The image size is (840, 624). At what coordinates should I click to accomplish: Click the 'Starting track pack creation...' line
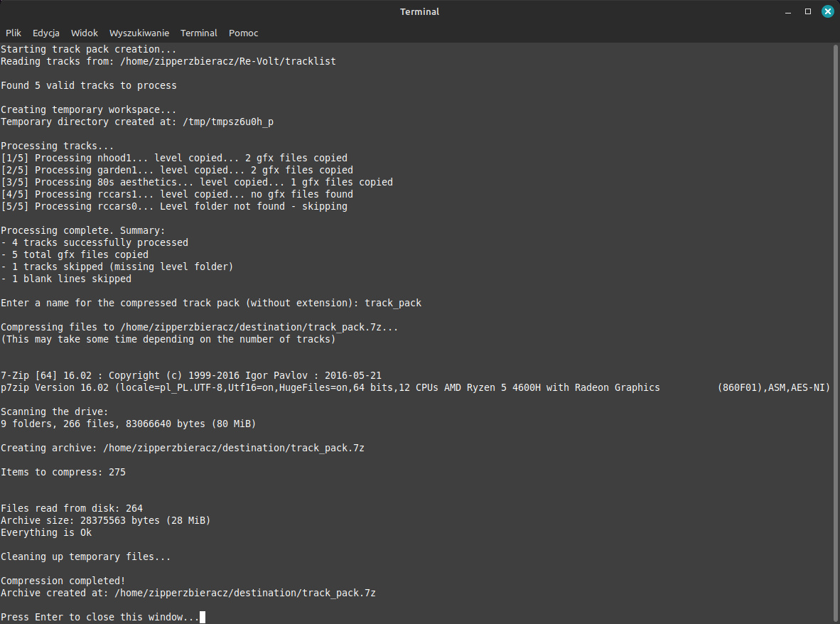[x=88, y=49]
